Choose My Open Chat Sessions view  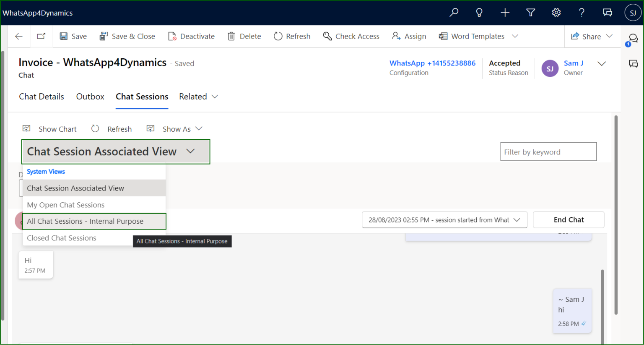[94, 205]
